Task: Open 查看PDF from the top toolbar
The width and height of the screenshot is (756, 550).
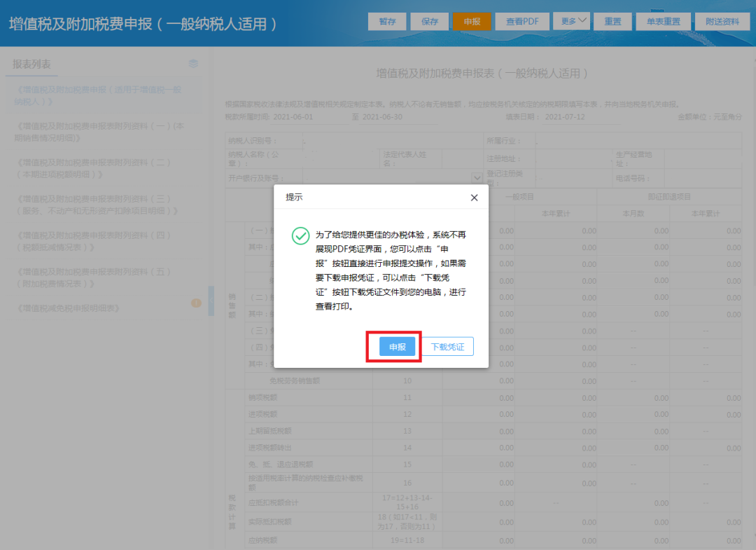Action: (522, 21)
